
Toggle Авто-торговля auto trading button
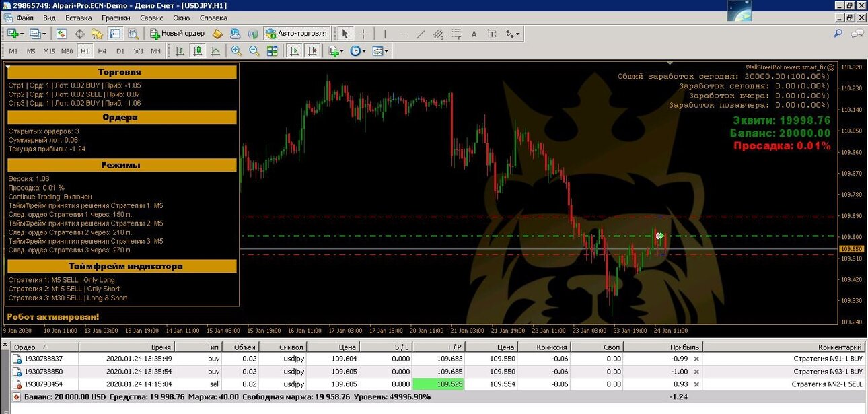(x=295, y=34)
